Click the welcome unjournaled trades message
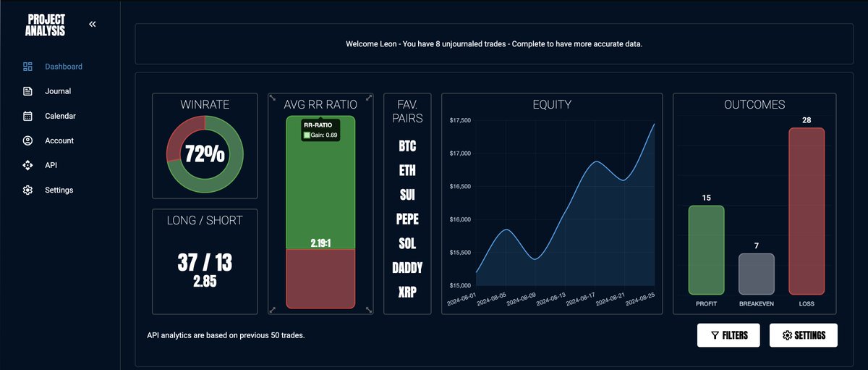This screenshot has height=370, width=868. pyautogui.click(x=494, y=44)
